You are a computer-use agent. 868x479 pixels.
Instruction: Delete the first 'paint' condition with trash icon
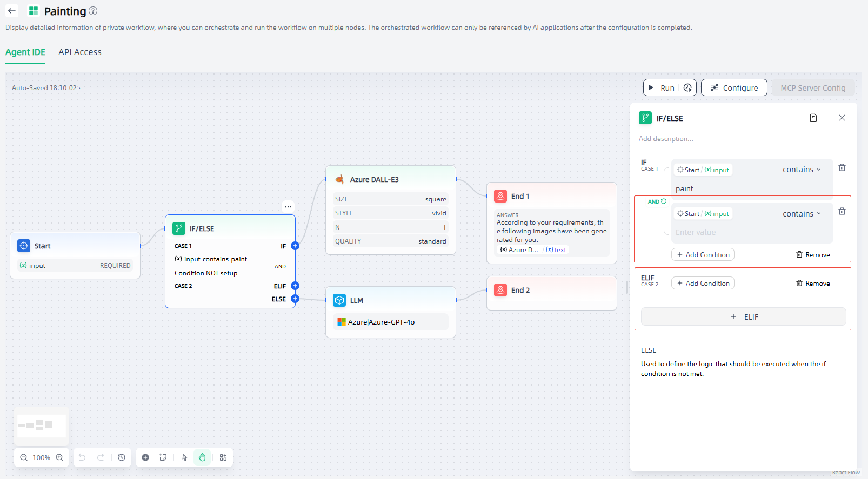click(x=842, y=168)
